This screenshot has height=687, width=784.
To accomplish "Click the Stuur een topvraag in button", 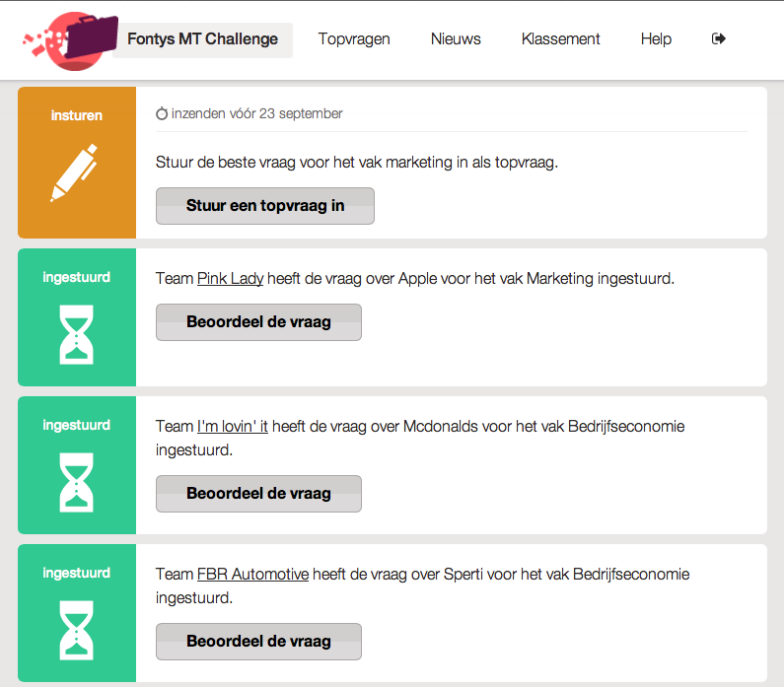I will pos(265,206).
